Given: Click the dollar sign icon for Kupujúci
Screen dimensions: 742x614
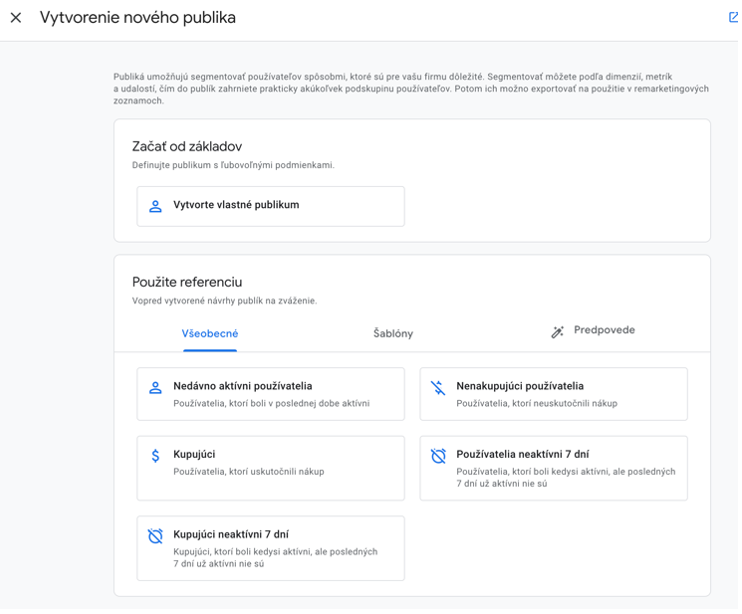Looking at the screenshot, I should pos(155,456).
